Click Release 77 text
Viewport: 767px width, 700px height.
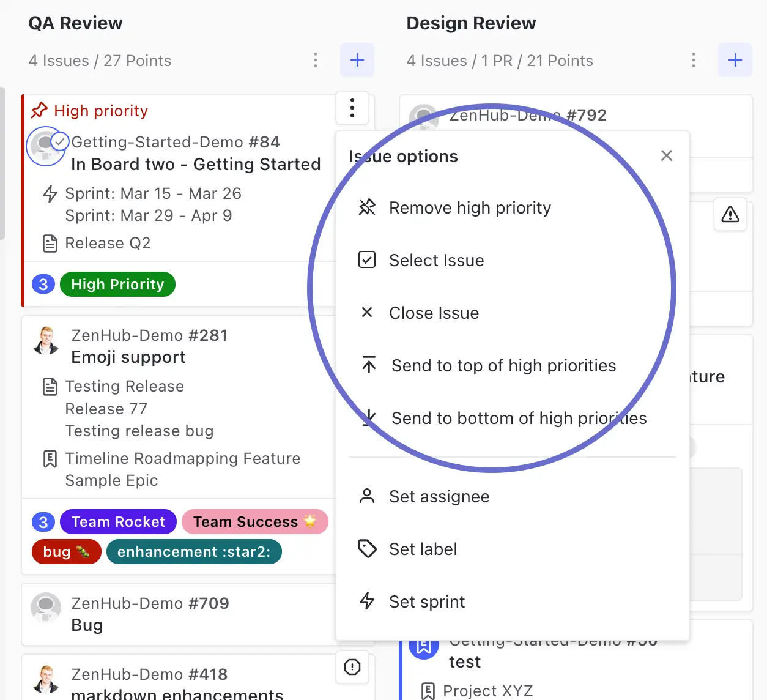click(x=106, y=409)
